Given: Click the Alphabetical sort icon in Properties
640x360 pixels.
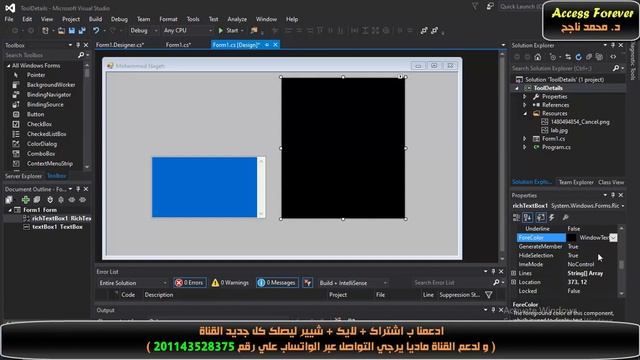Looking at the screenshot, I should pyautogui.click(x=528, y=218).
